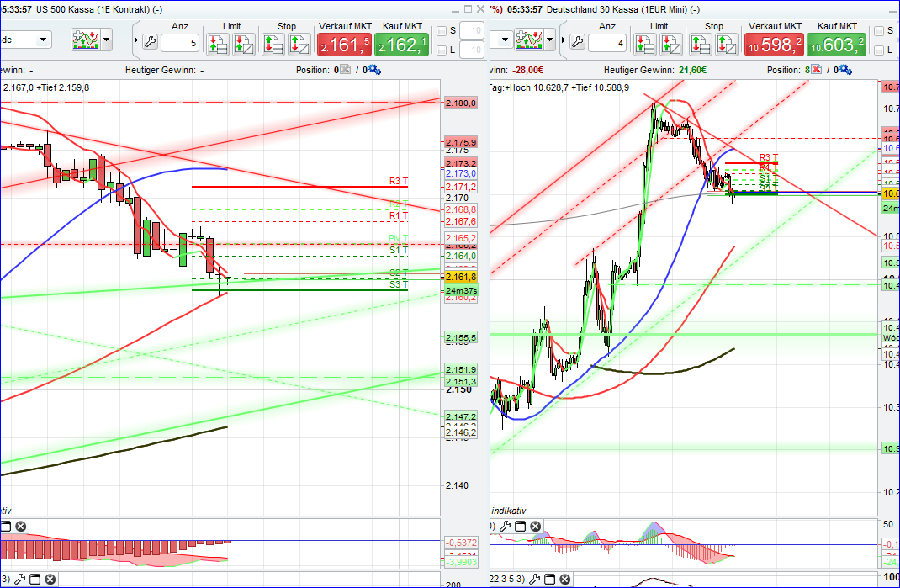Sell Deutschland 30 at market 10.598,2

[x=775, y=45]
